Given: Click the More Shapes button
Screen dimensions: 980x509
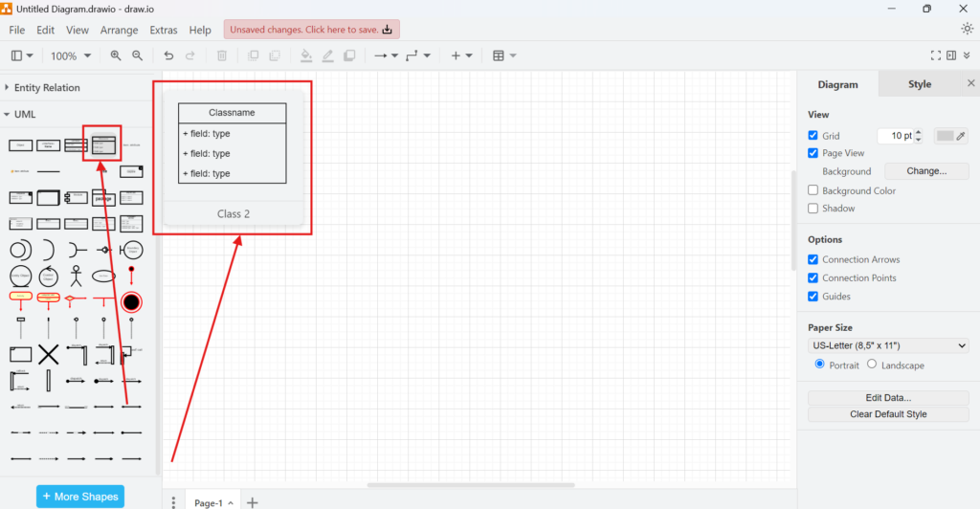Looking at the screenshot, I should click(x=80, y=497).
